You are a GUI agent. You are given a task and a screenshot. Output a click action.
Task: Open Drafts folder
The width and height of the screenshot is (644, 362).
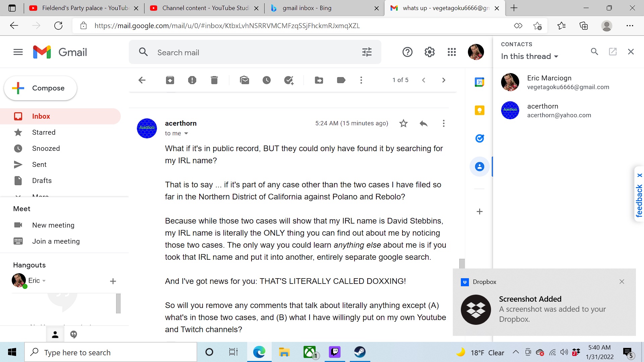click(x=60, y=181)
